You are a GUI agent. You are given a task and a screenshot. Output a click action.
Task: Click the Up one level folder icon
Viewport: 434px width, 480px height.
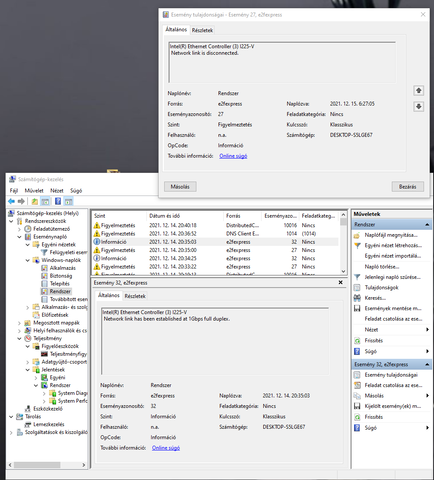[x=35, y=201]
